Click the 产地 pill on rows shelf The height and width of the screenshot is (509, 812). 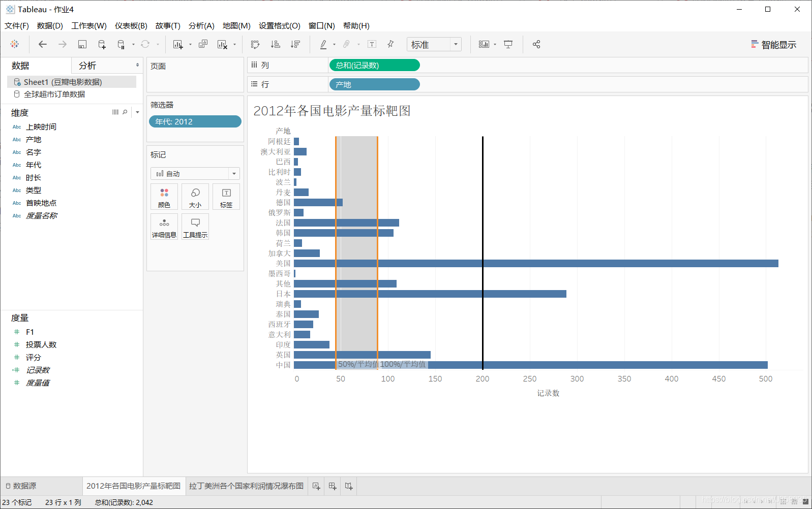point(375,84)
